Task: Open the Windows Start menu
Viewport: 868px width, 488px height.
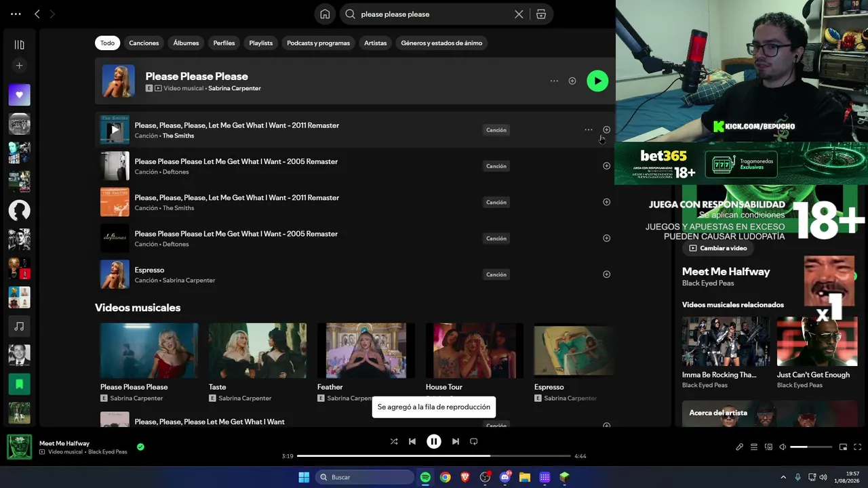Action: click(304, 477)
